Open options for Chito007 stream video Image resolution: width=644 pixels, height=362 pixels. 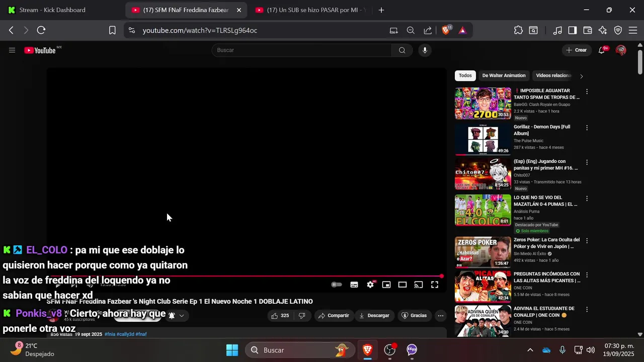click(587, 162)
